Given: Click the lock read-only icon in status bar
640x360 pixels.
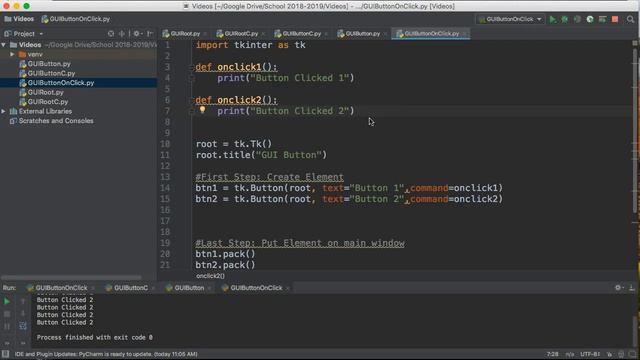Looking at the screenshot, I should pyautogui.click(x=609, y=354).
